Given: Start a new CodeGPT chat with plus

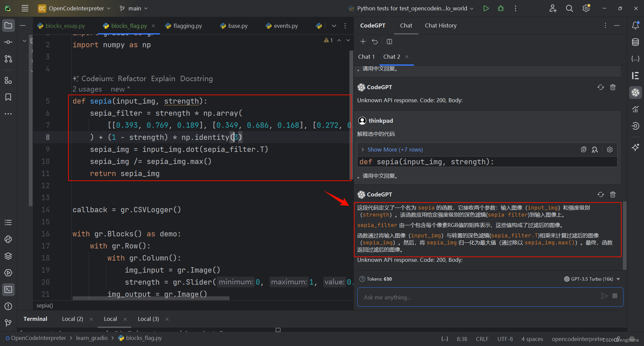Looking at the screenshot, I should point(363,42).
